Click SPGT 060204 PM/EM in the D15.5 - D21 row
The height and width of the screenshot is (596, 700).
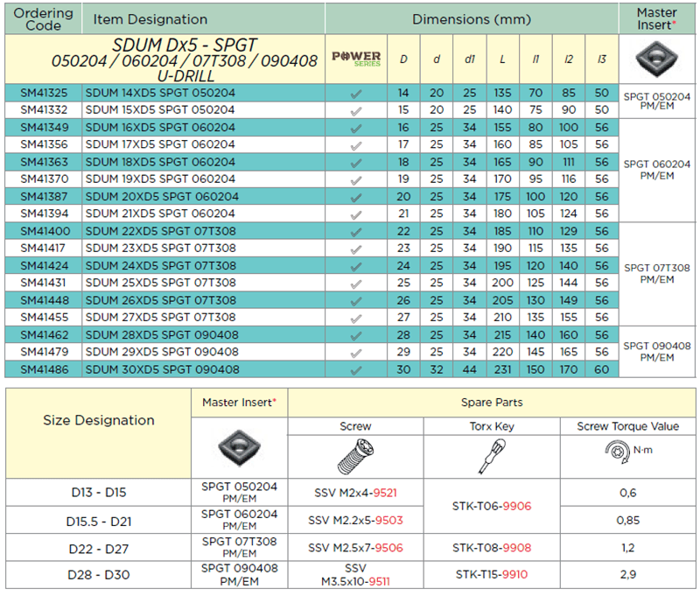click(239, 520)
